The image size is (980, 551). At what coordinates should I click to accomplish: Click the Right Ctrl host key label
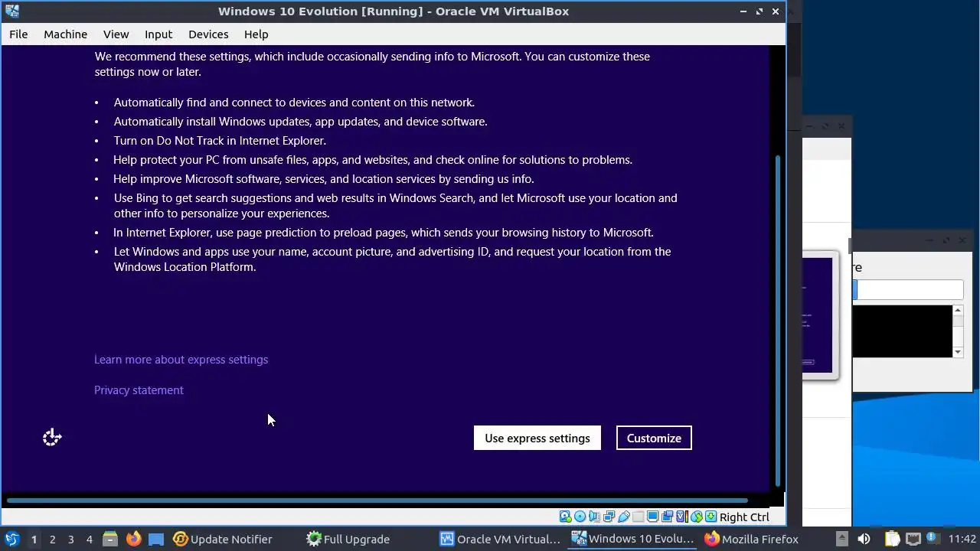[x=744, y=517]
